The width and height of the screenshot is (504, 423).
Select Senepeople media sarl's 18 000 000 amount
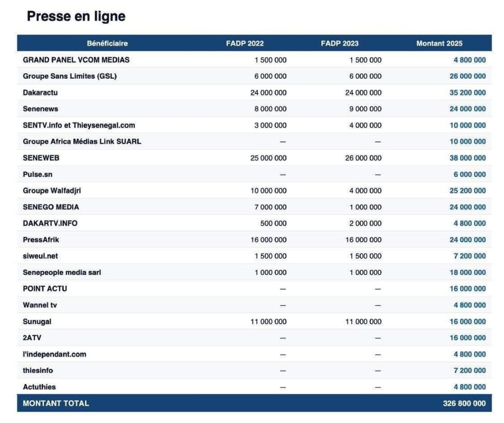(467, 272)
